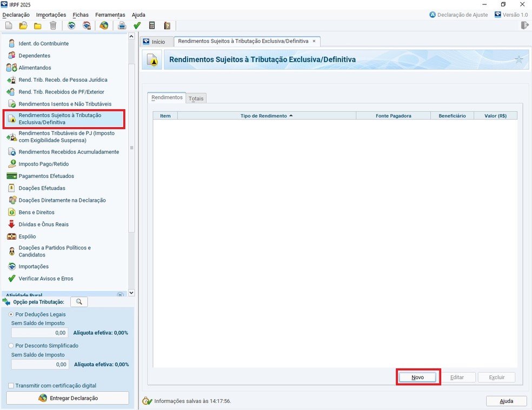
Task: Switch to the Totais tab
Action: click(196, 98)
